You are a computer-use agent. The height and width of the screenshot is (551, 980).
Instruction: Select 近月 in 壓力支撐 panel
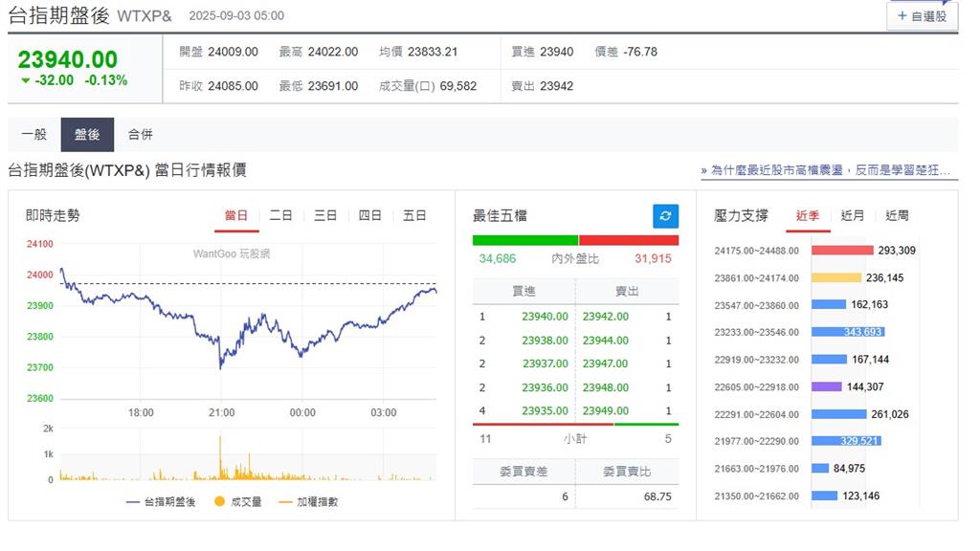(x=853, y=215)
